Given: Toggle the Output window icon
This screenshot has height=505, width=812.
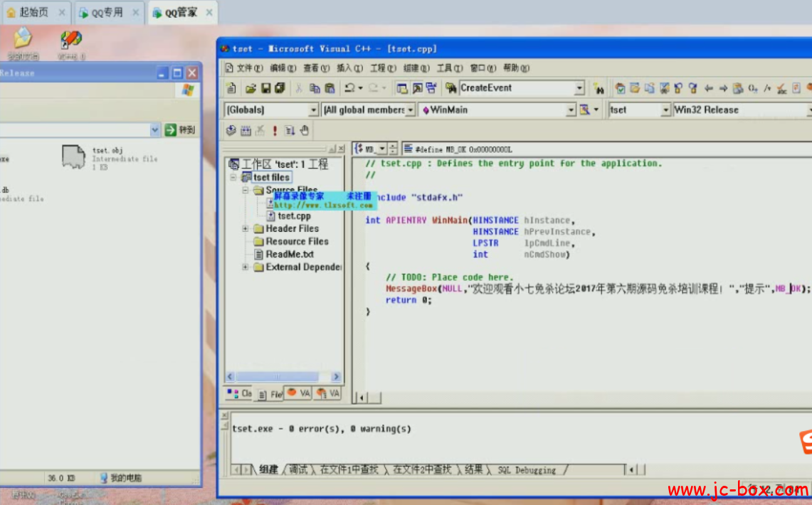Looking at the screenshot, I should (x=417, y=88).
